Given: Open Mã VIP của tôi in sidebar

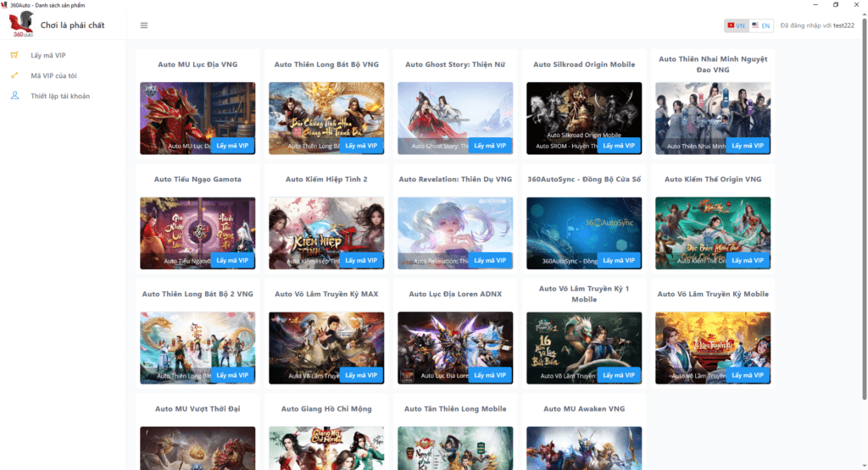Looking at the screenshot, I should pos(53,75).
